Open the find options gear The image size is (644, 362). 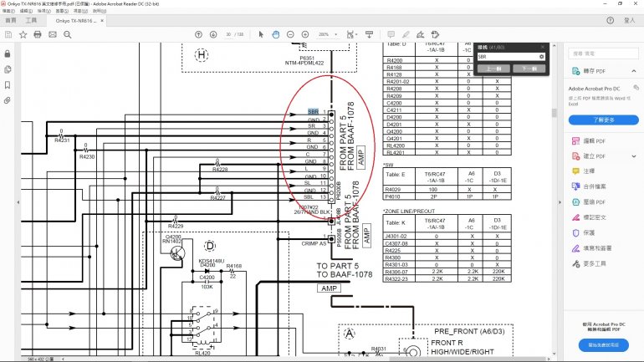tap(542, 57)
